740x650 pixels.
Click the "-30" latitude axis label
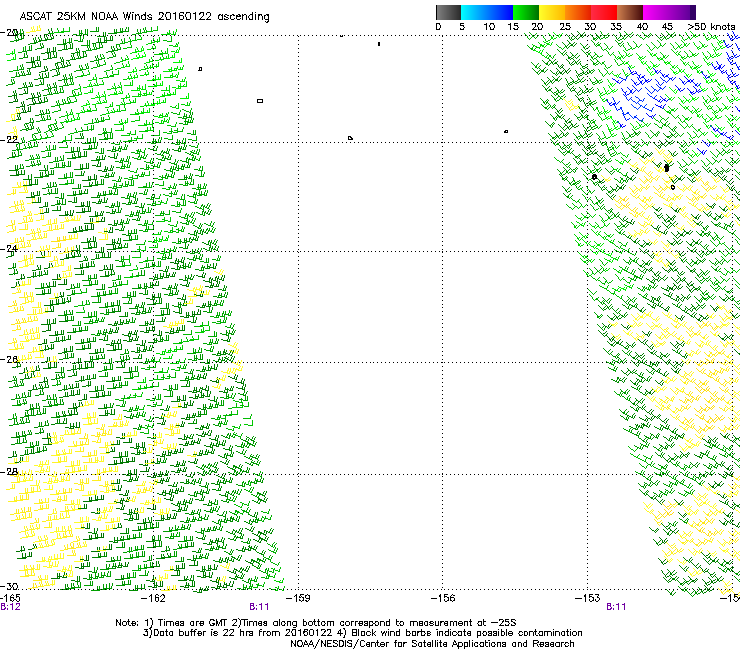click(x=9, y=586)
